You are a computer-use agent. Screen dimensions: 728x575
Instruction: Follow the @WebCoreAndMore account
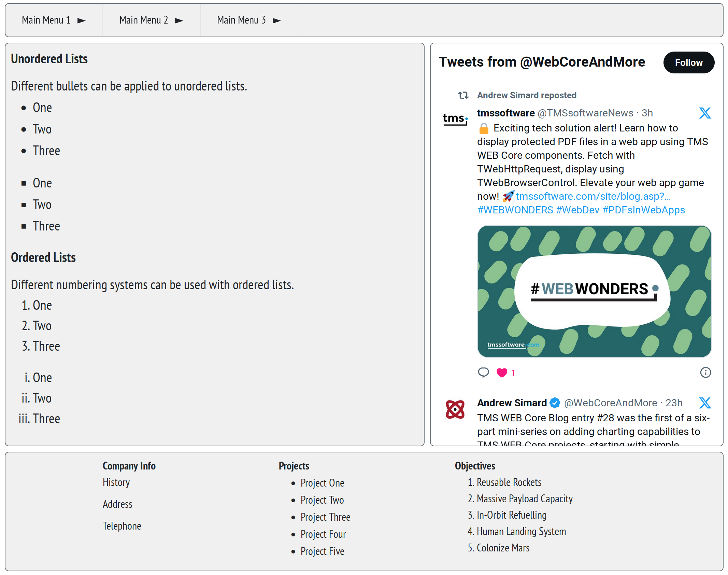point(688,62)
